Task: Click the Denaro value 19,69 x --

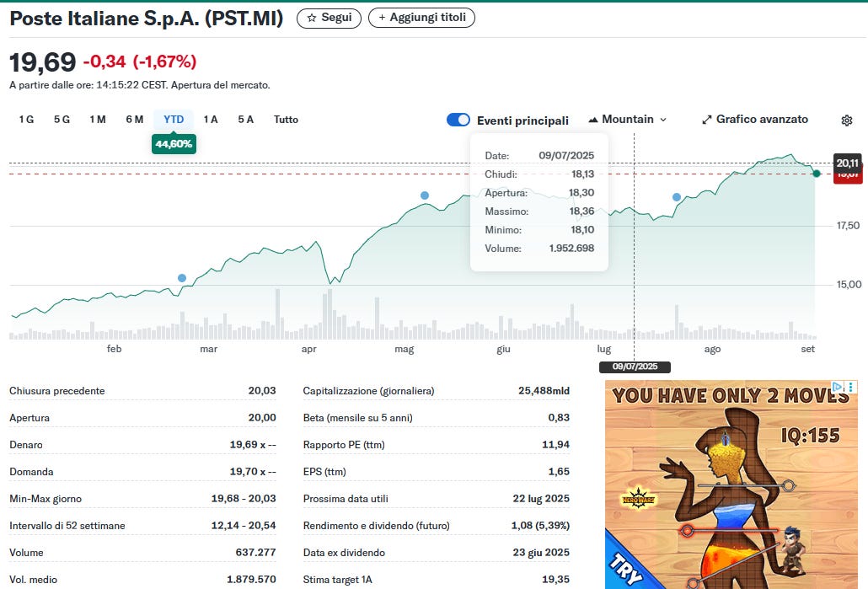Action: coord(253,445)
